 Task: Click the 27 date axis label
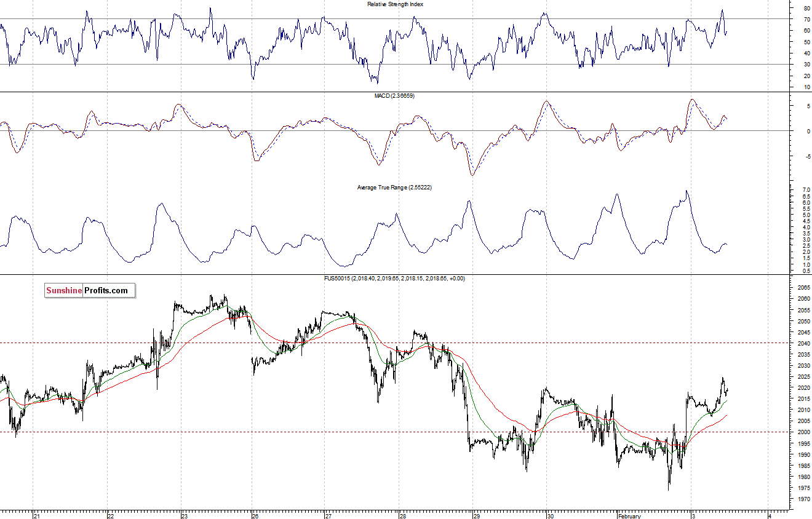pyautogui.click(x=328, y=516)
